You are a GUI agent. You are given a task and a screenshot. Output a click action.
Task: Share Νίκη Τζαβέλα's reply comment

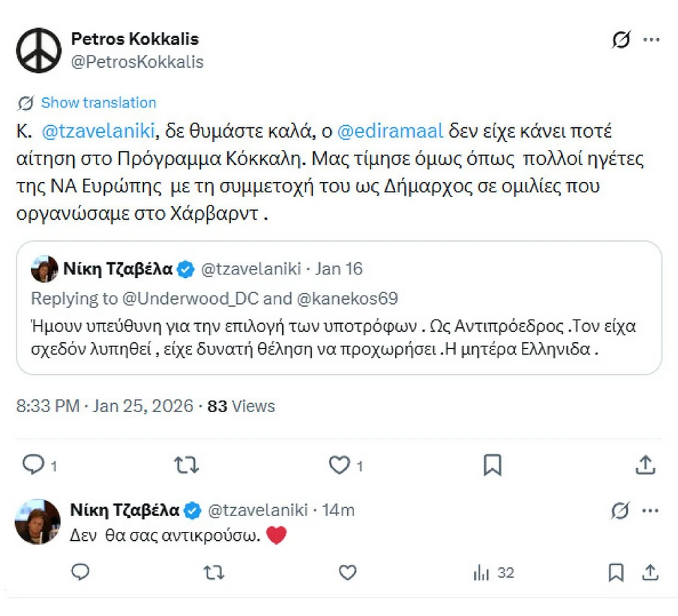point(651,572)
